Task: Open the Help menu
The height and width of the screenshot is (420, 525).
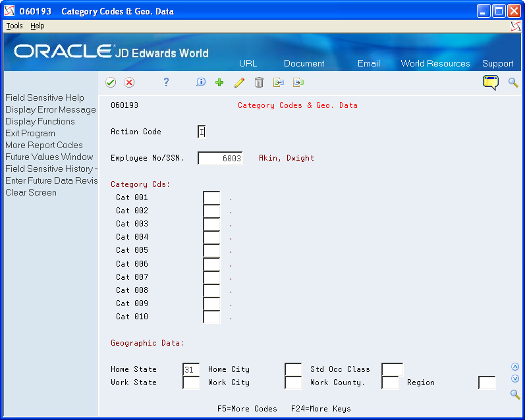Action: [37, 26]
